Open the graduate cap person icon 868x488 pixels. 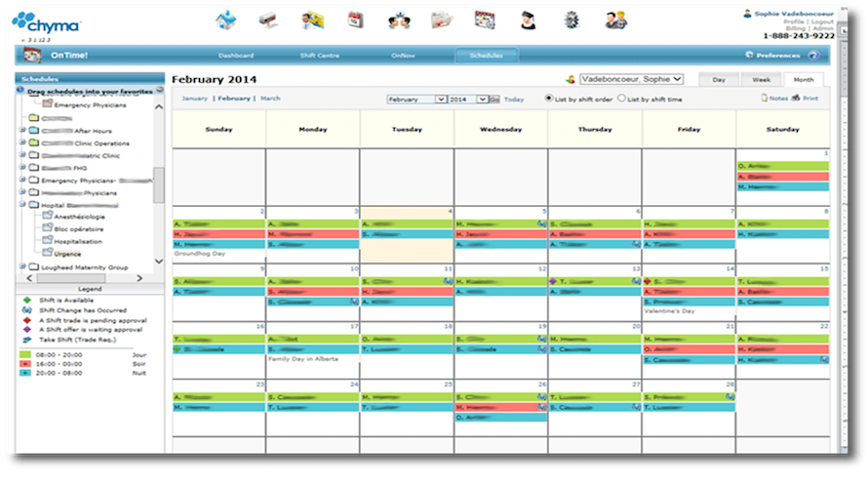[x=528, y=20]
